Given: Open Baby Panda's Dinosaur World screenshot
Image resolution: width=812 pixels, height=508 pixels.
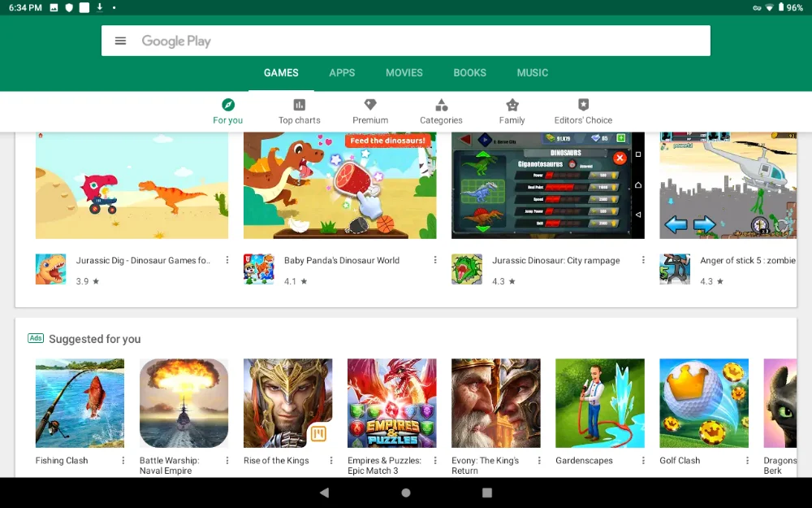Looking at the screenshot, I should [x=340, y=185].
